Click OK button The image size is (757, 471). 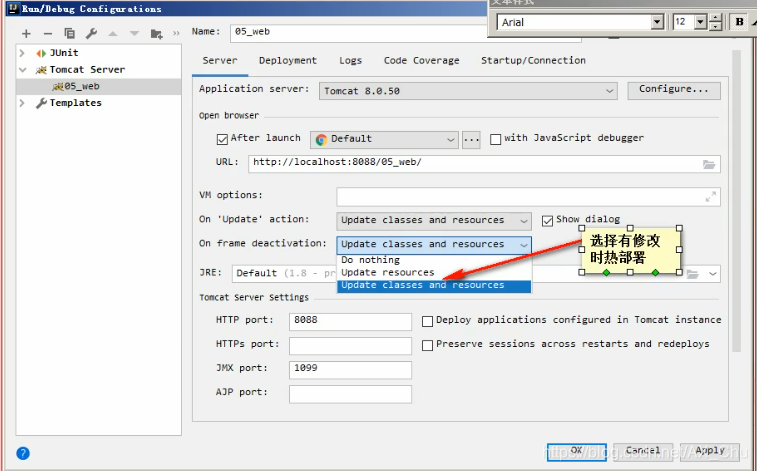(x=576, y=452)
